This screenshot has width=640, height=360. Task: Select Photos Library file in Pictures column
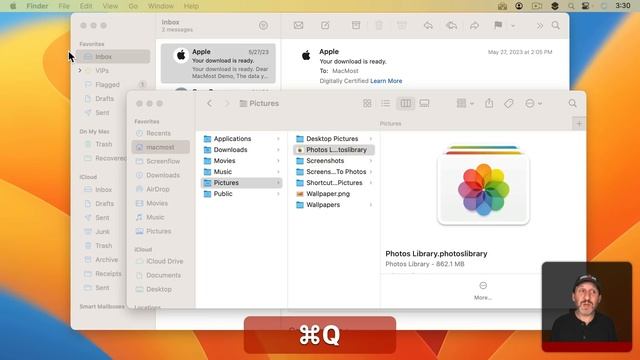(334, 150)
